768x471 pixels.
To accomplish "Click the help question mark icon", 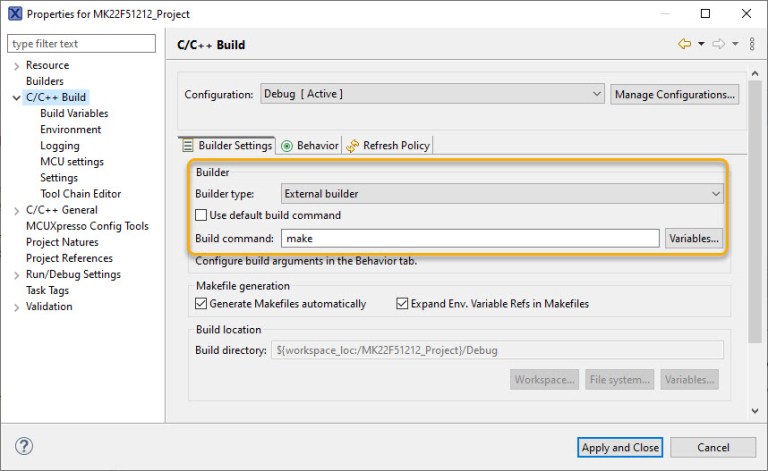I will [x=24, y=446].
